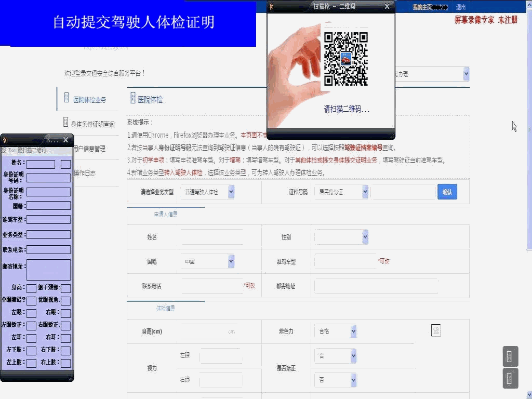Image resolution: width=532 pixels, height=399 pixels.
Task: Click the 联系电话 input on the web form
Action: click(212, 286)
